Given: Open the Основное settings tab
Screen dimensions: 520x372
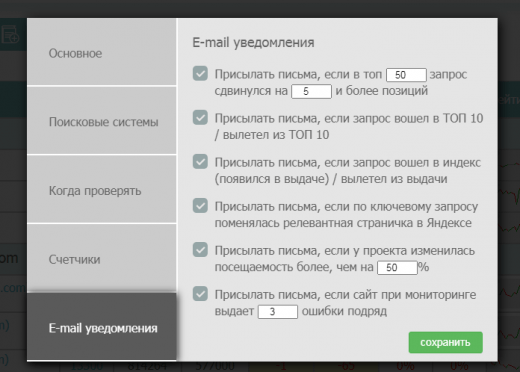Looking at the screenshot, I should tap(102, 52).
